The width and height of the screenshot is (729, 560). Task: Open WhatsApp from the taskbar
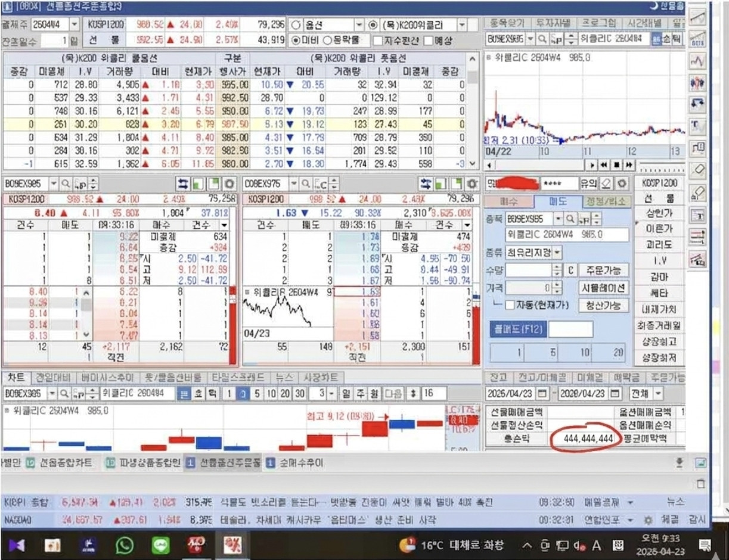click(x=125, y=545)
